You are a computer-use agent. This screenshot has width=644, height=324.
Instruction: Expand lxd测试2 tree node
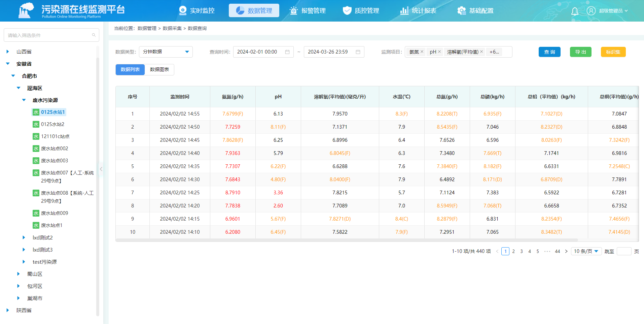coord(24,237)
